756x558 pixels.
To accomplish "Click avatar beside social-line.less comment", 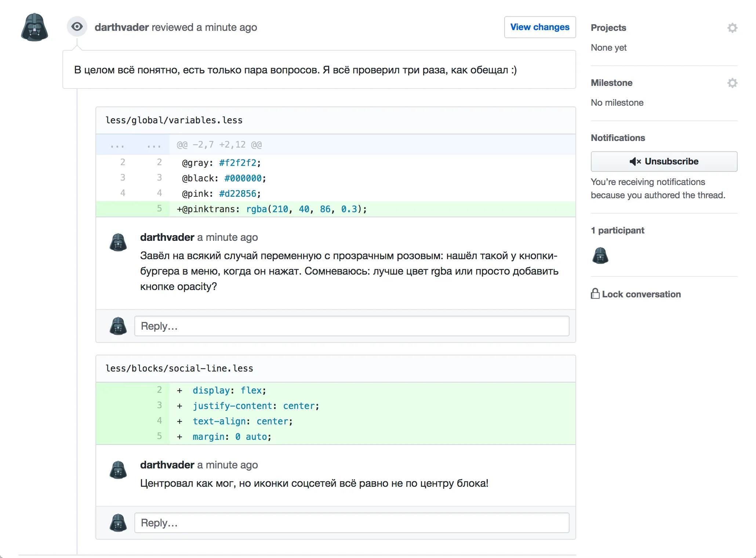I will coord(118,470).
